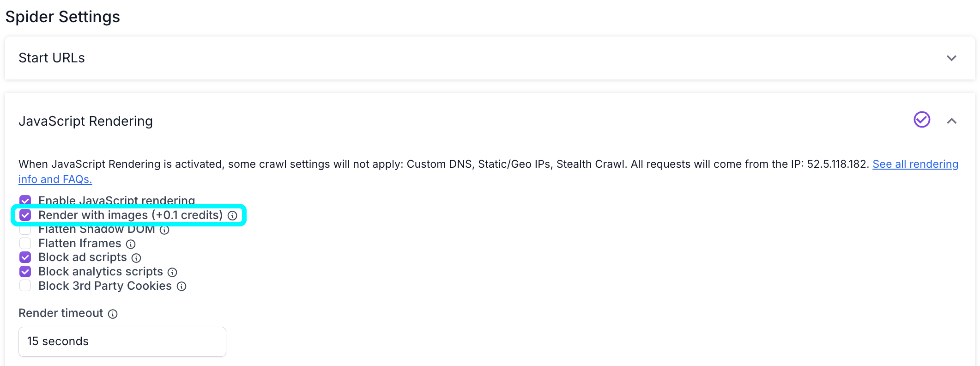Click info icon beside Flatten Shadow DOM

point(164,230)
